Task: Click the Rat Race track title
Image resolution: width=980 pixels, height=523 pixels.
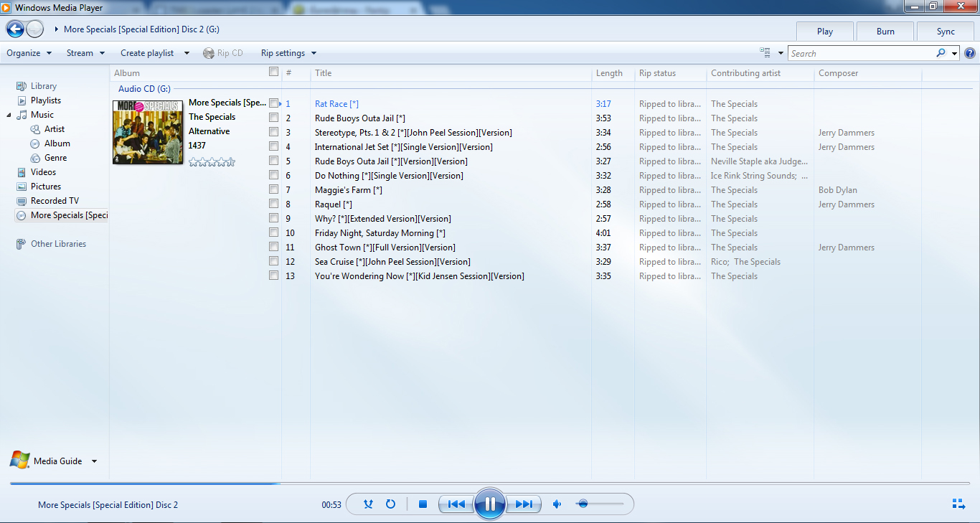Action: pyautogui.click(x=336, y=104)
